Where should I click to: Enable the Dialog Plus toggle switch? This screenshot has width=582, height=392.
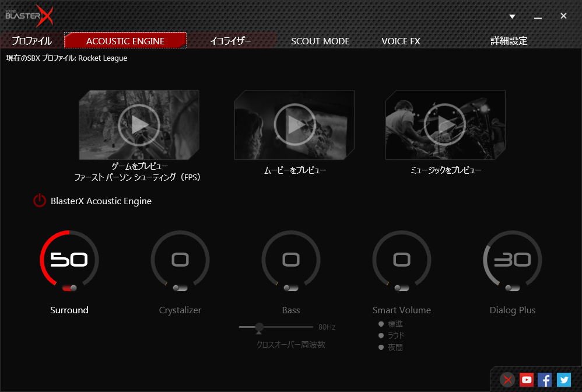point(513,288)
